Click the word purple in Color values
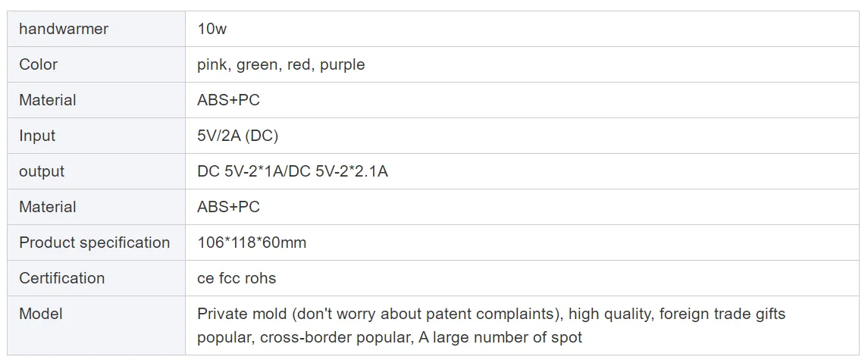 [342, 64]
